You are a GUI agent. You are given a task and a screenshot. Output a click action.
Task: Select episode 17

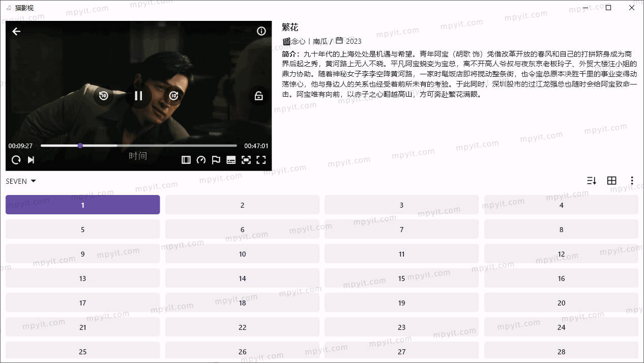pyautogui.click(x=83, y=302)
